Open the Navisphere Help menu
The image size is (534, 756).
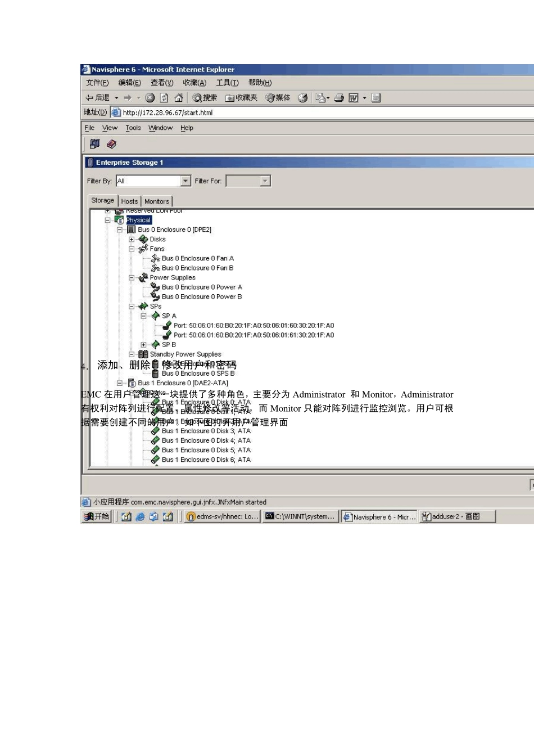click(x=187, y=128)
